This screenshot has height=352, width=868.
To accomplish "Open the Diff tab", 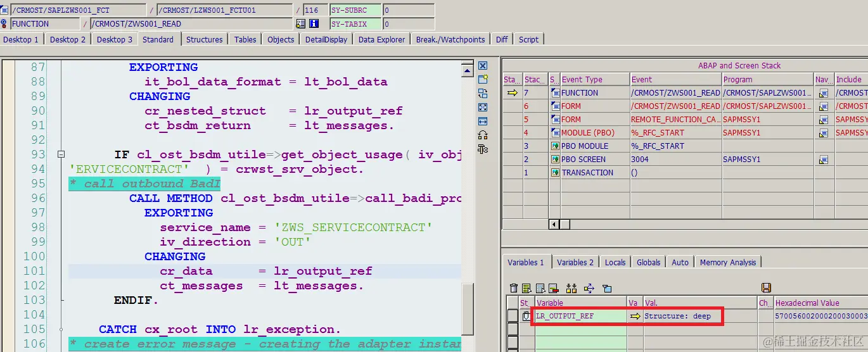I will [502, 39].
